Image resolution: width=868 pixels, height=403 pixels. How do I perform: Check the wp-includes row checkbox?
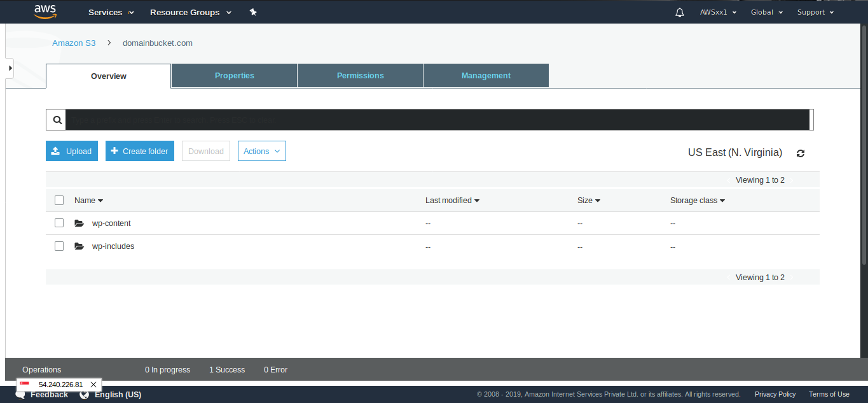59,246
